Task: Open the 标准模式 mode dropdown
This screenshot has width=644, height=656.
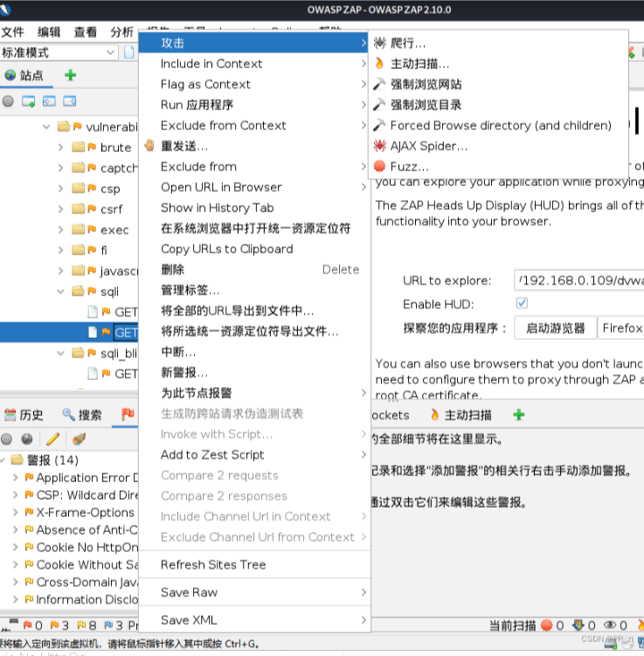Action: coord(59,52)
